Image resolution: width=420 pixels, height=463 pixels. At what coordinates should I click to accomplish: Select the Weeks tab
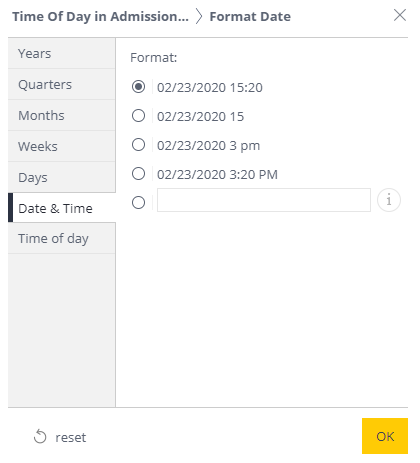click(x=62, y=146)
